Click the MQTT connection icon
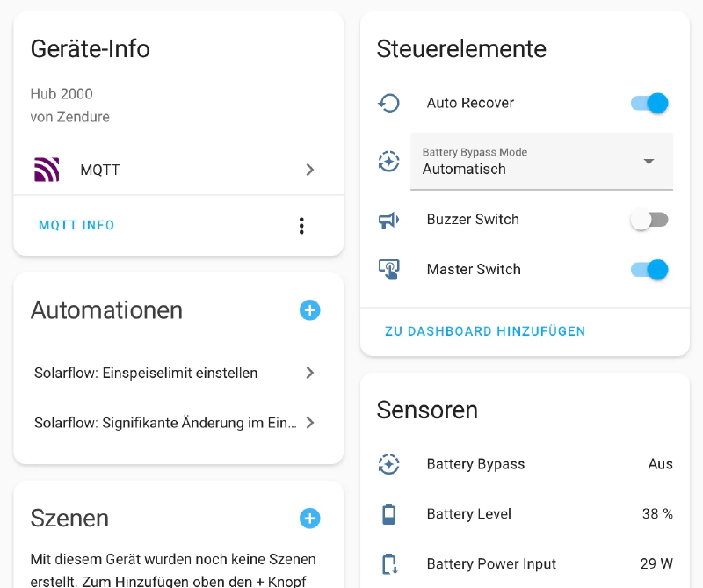 coord(45,169)
